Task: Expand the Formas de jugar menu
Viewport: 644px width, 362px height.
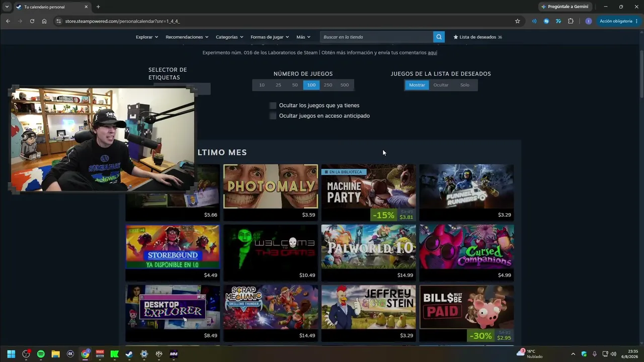Action: point(270,37)
